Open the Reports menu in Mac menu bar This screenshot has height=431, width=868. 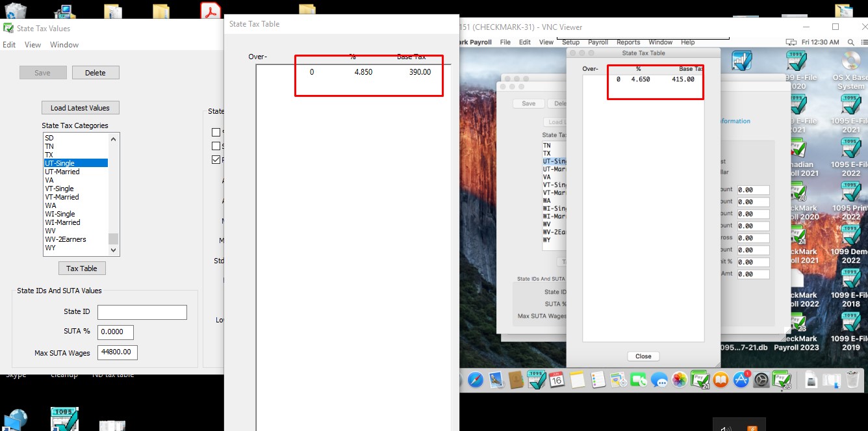coord(628,42)
